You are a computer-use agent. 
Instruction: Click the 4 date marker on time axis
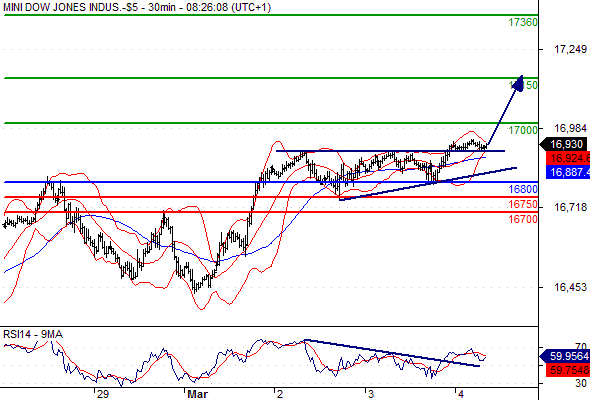pos(461,394)
